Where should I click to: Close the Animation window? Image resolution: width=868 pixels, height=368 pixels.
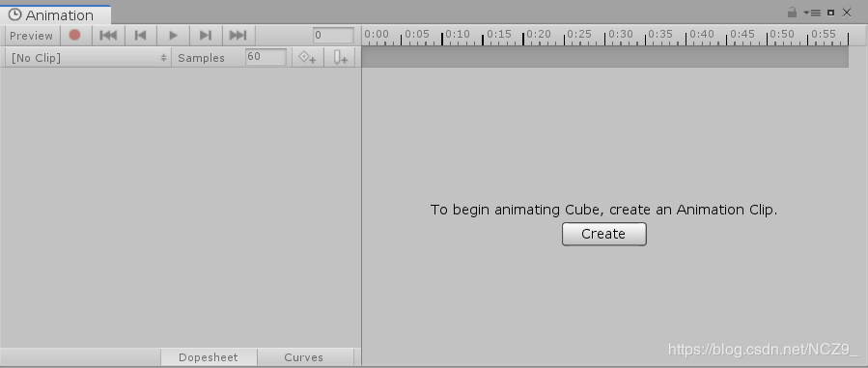pos(847,13)
